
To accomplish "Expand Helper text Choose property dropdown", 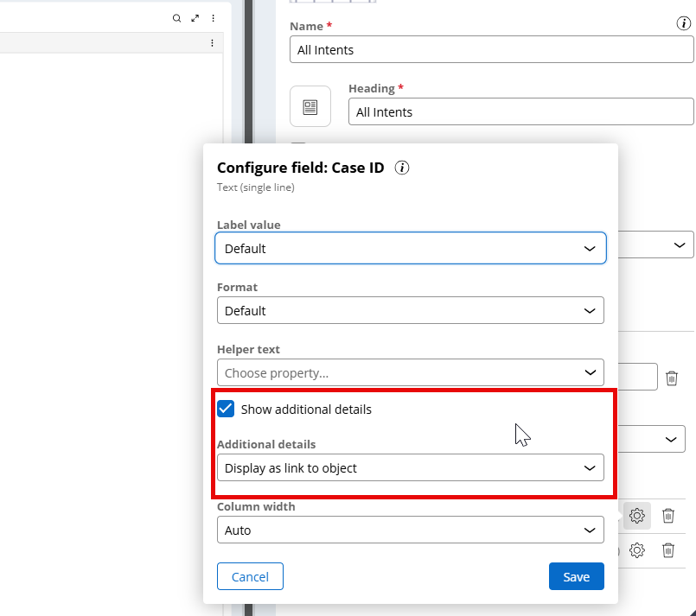I will pyautogui.click(x=411, y=373).
